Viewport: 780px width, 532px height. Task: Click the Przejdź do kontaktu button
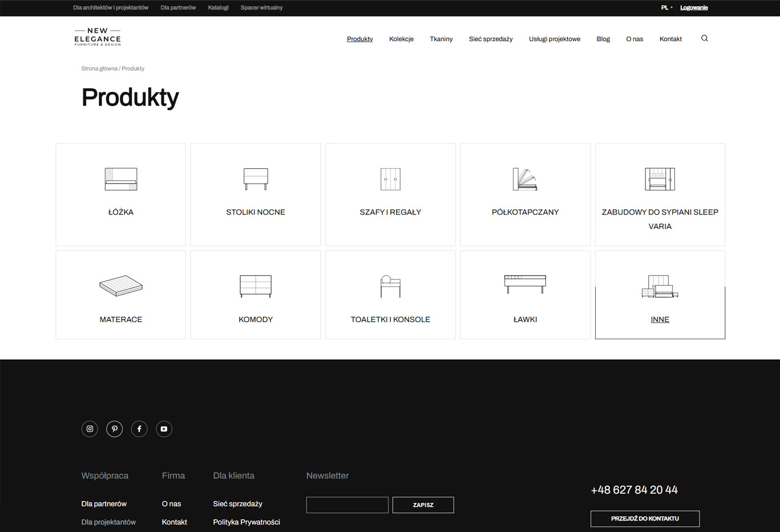tap(645, 518)
